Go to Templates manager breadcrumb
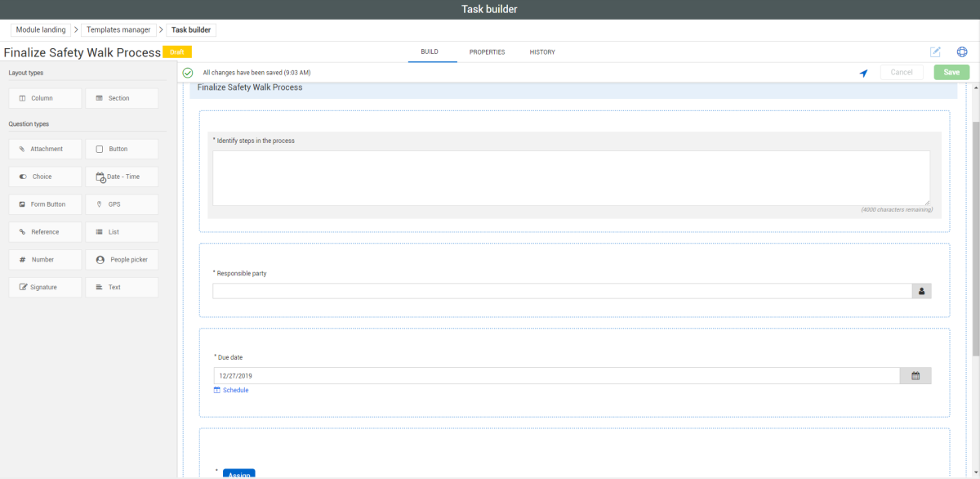Viewport: 980px width, 479px height. point(118,30)
